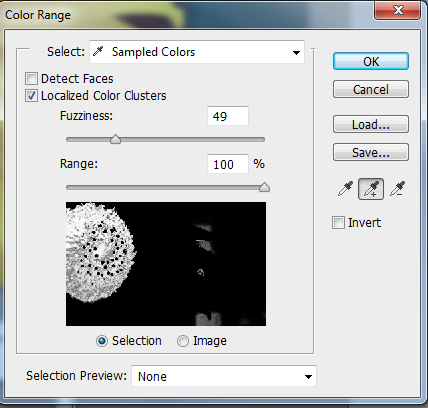The height and width of the screenshot is (408, 428).
Task: Click the Range slider handle
Action: pyautogui.click(x=264, y=187)
